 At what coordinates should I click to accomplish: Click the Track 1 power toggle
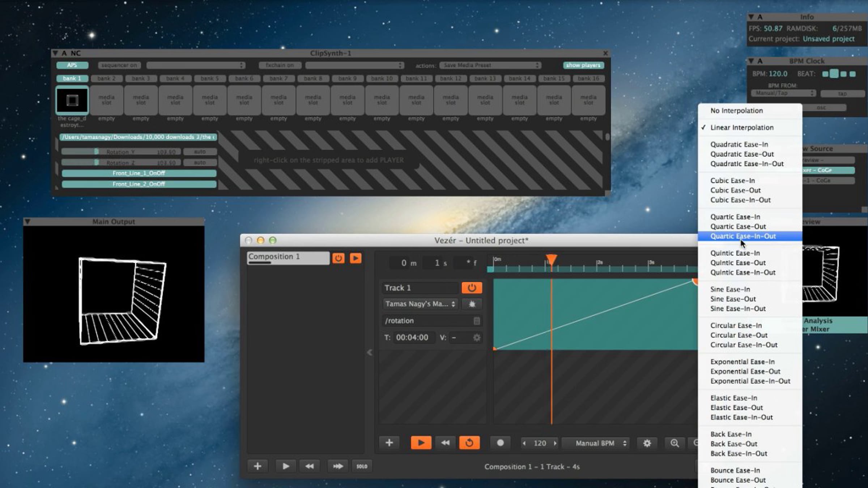coord(472,288)
